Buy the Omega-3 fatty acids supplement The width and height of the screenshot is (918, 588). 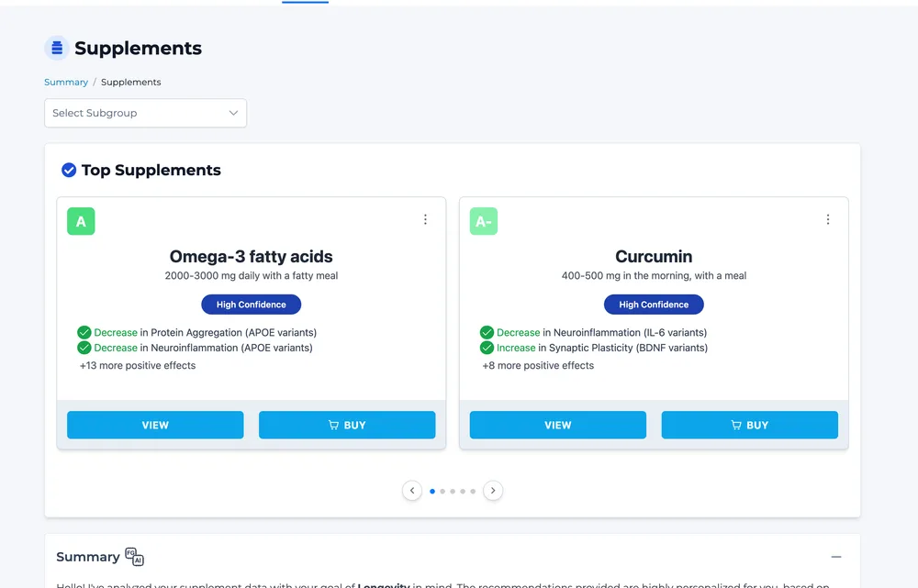tap(347, 425)
